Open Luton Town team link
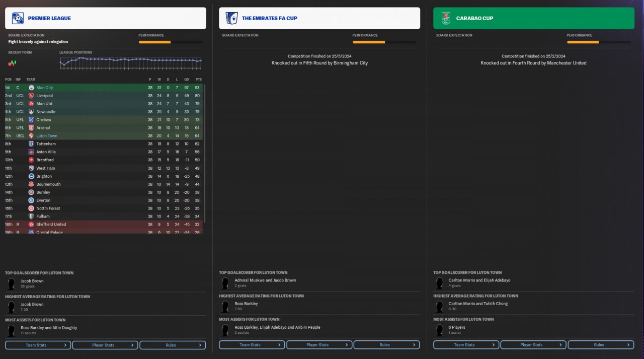This screenshot has width=644, height=359. tap(47, 136)
